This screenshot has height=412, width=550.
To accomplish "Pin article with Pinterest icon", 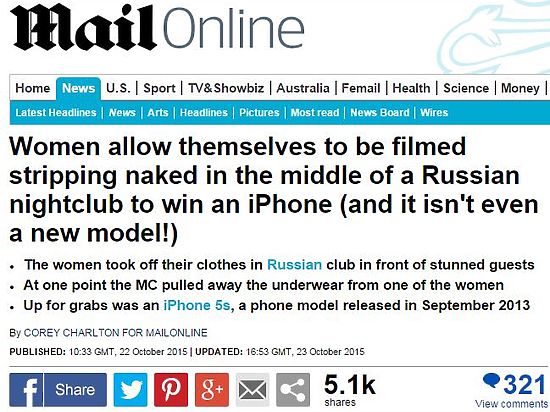I will coord(171,390).
